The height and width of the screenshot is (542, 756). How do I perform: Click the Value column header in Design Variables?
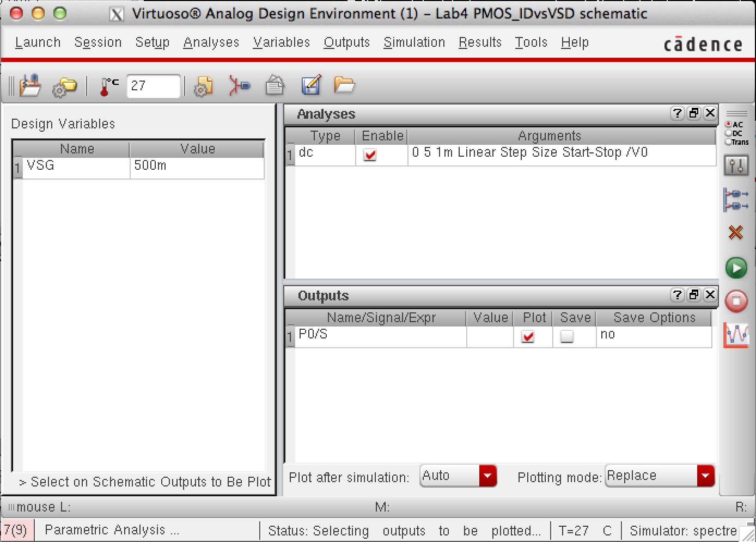pyautogui.click(x=197, y=149)
